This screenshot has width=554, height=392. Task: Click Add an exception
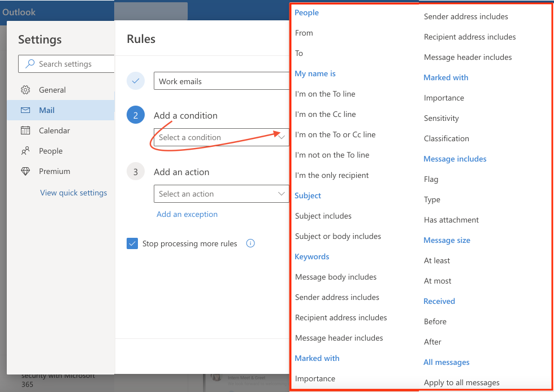[187, 214]
